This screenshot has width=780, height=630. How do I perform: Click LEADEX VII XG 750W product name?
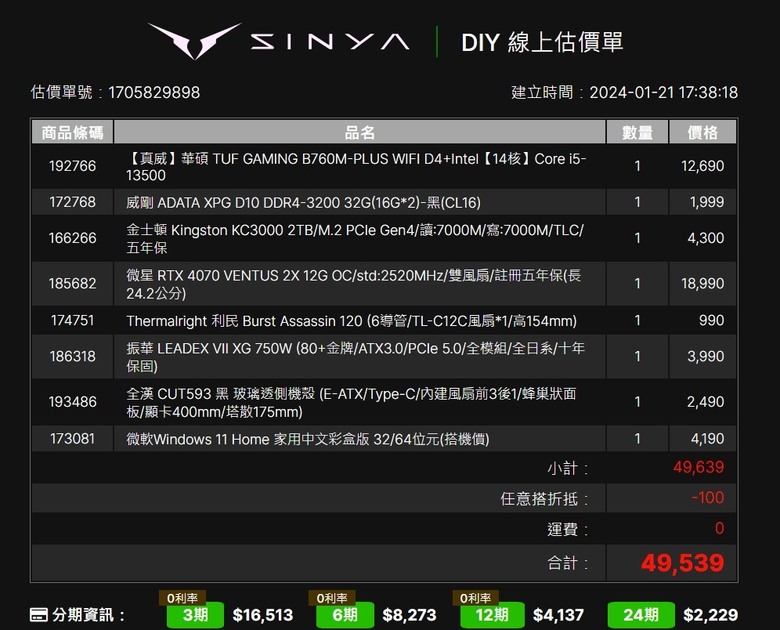pos(355,357)
